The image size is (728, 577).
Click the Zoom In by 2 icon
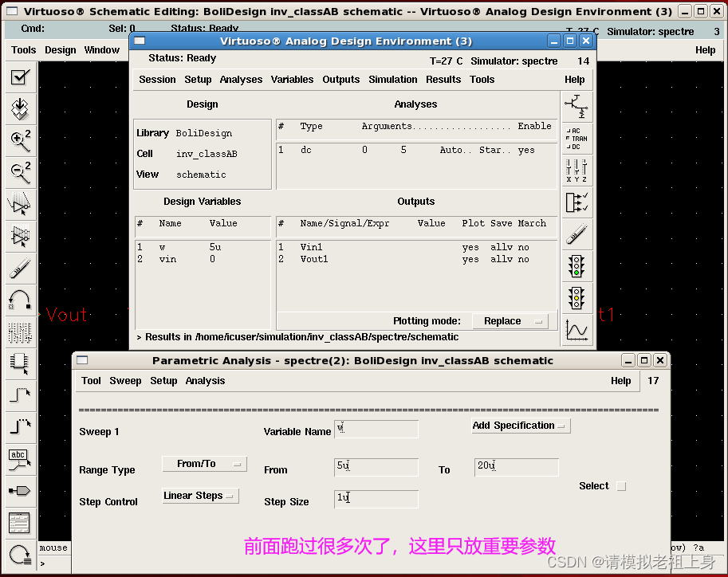(x=20, y=140)
